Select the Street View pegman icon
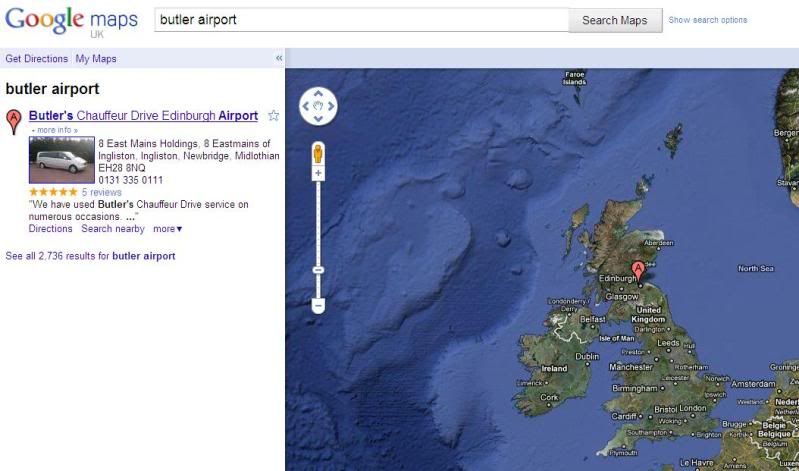This screenshot has width=799, height=471. 318,153
